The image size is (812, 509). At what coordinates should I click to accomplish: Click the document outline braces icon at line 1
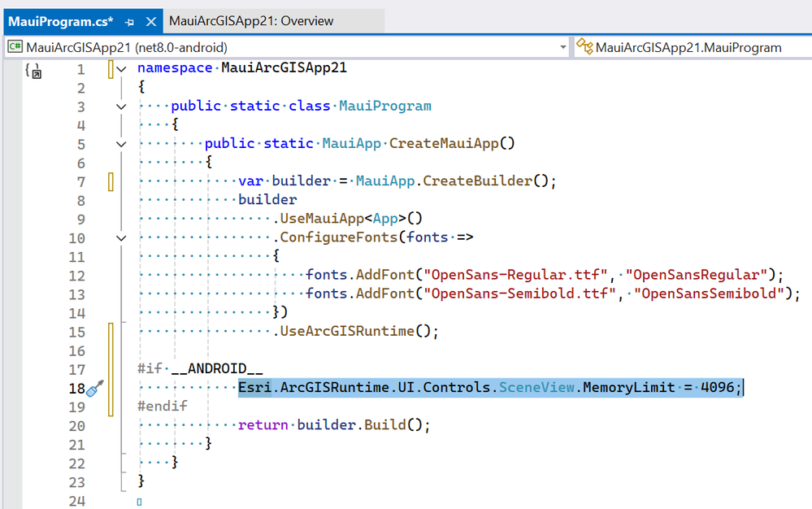tap(33, 71)
